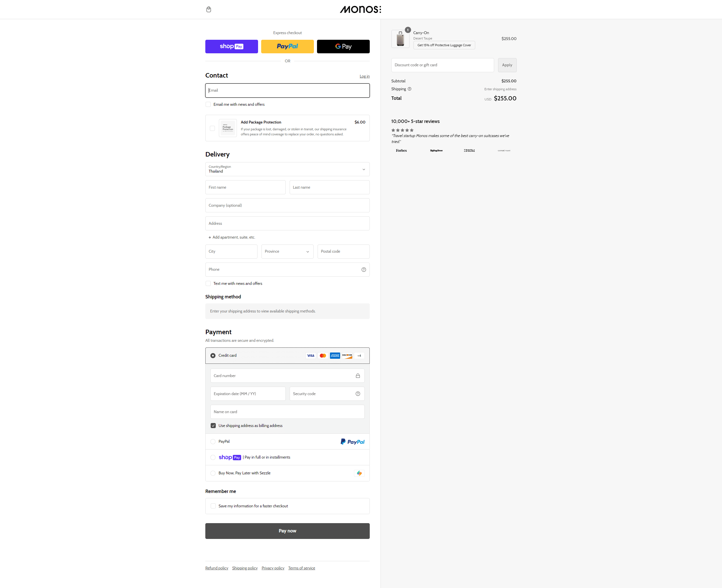Uncheck Use shipping address as billing address

213,426
